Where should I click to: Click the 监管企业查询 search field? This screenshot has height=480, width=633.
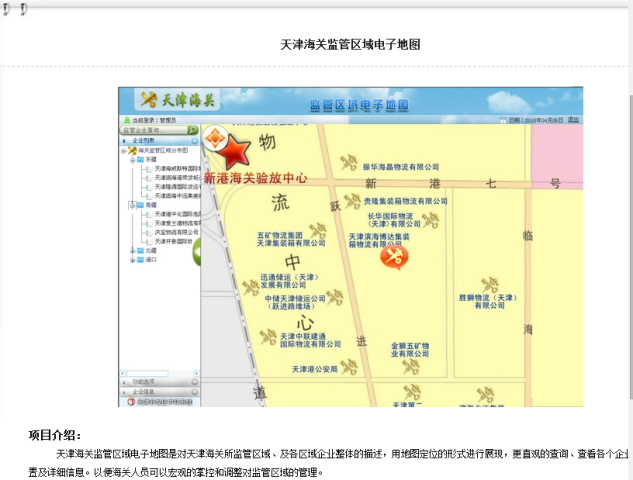pyautogui.click(x=153, y=130)
